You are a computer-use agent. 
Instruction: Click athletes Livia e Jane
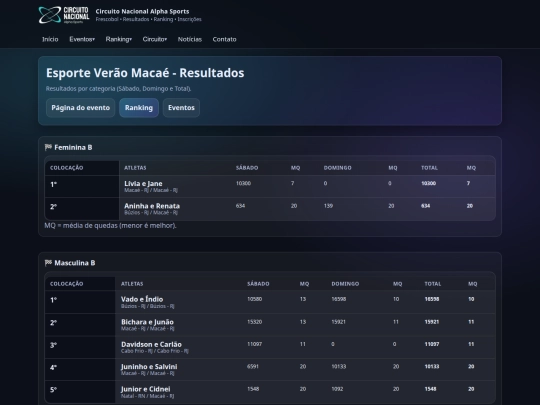pos(143,184)
